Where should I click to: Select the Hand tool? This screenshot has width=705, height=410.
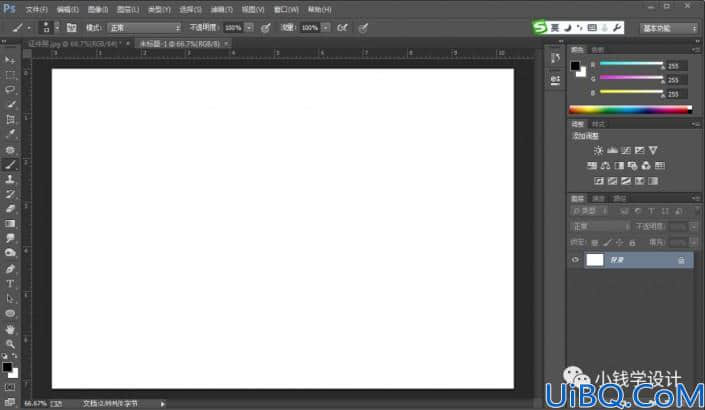tap(10, 329)
